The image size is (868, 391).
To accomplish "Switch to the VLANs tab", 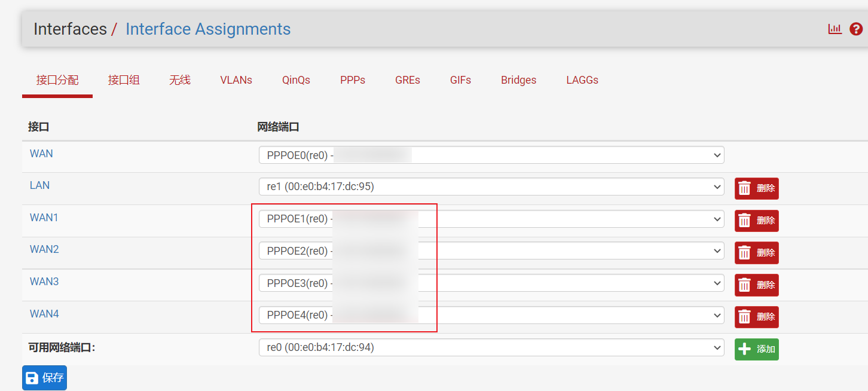I will coord(236,80).
